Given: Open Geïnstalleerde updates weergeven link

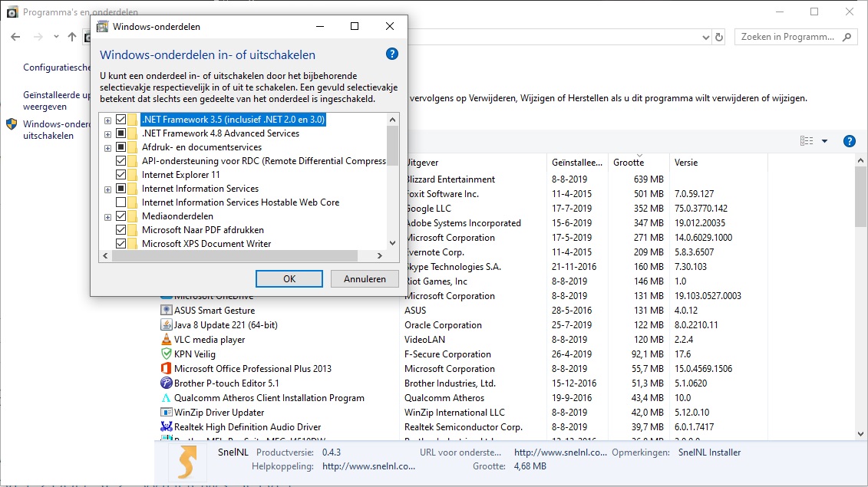Looking at the screenshot, I should click(x=56, y=100).
